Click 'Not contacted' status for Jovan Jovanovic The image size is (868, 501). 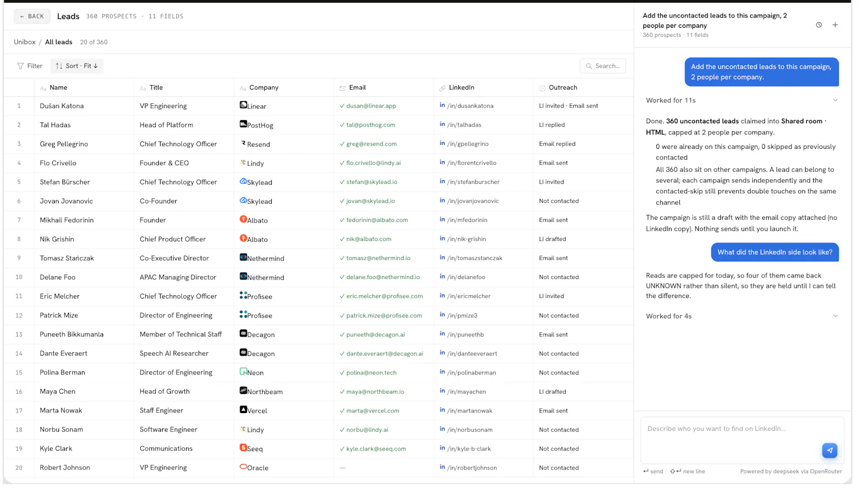(x=559, y=201)
